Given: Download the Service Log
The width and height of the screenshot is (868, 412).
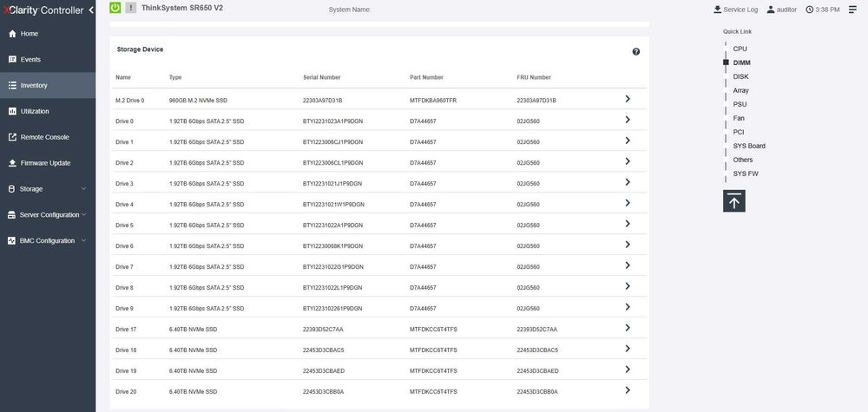Looking at the screenshot, I should 735,10.
